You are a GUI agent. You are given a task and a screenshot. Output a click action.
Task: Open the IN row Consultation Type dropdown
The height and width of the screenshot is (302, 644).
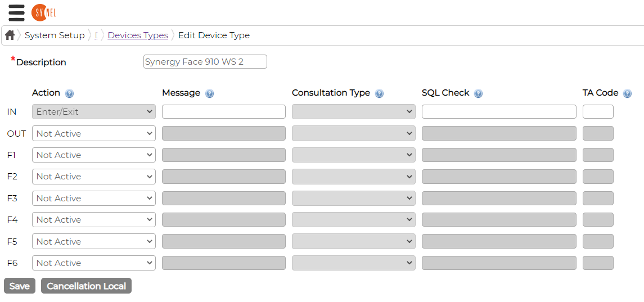354,112
